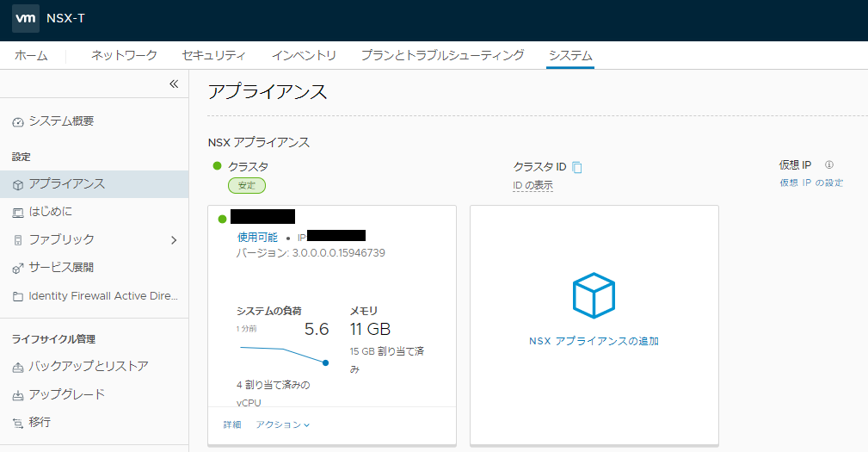Click the 安定 status badge
Viewport: 868px width, 452px height.
coord(247,186)
